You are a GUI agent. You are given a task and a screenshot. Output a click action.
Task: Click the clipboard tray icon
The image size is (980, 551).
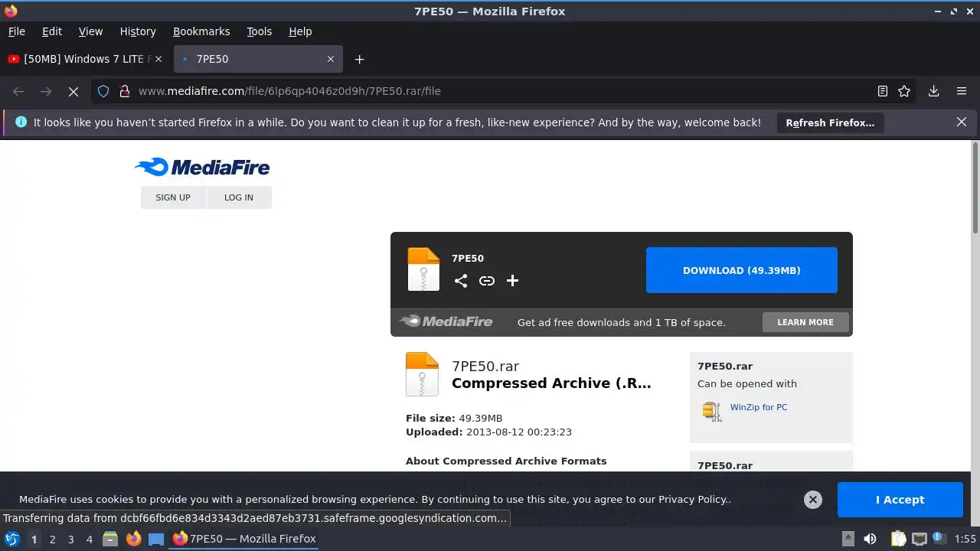[x=898, y=539]
